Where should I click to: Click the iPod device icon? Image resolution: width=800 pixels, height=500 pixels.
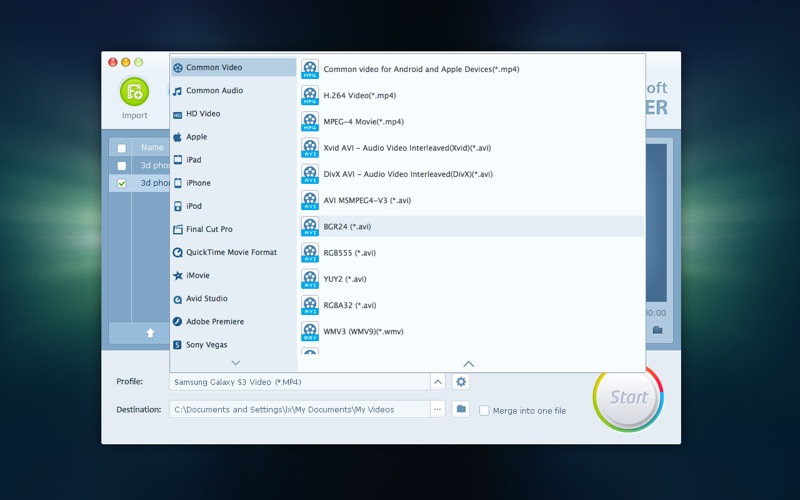pyautogui.click(x=178, y=206)
